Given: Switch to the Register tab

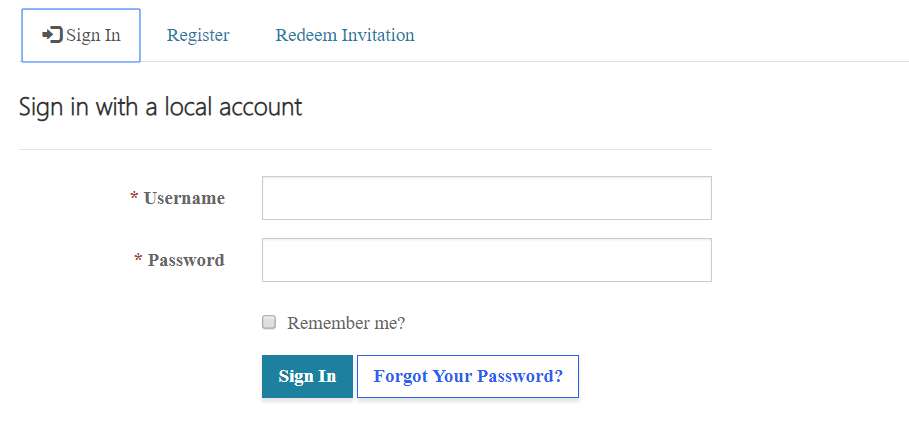Looking at the screenshot, I should (x=198, y=35).
